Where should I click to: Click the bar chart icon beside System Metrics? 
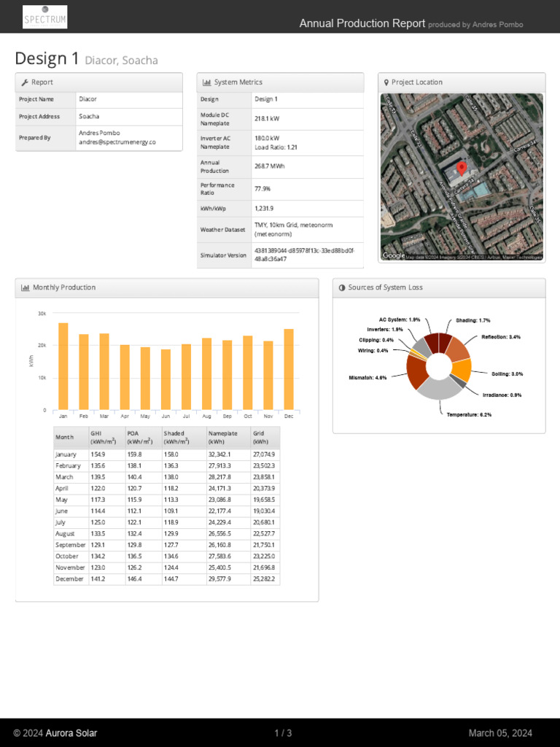click(x=206, y=82)
